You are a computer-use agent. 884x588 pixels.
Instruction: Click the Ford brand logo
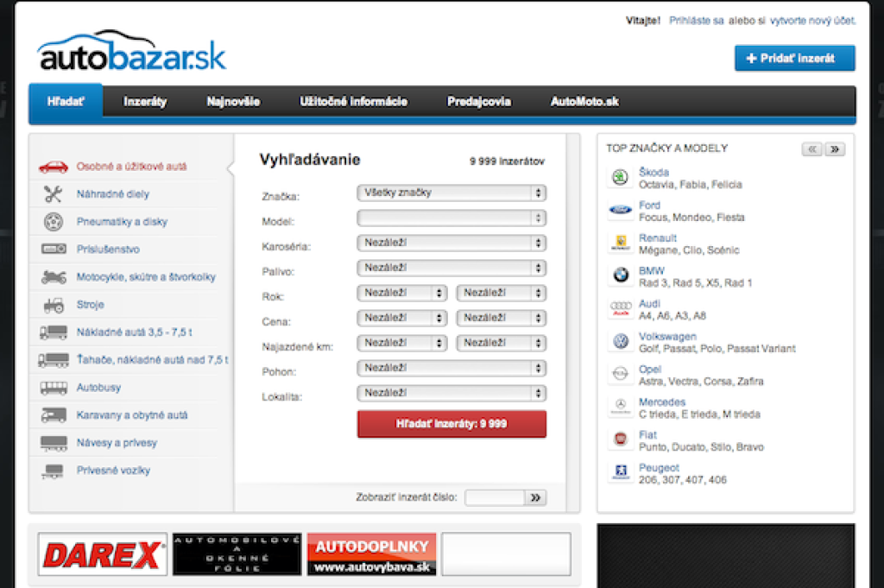click(x=620, y=210)
